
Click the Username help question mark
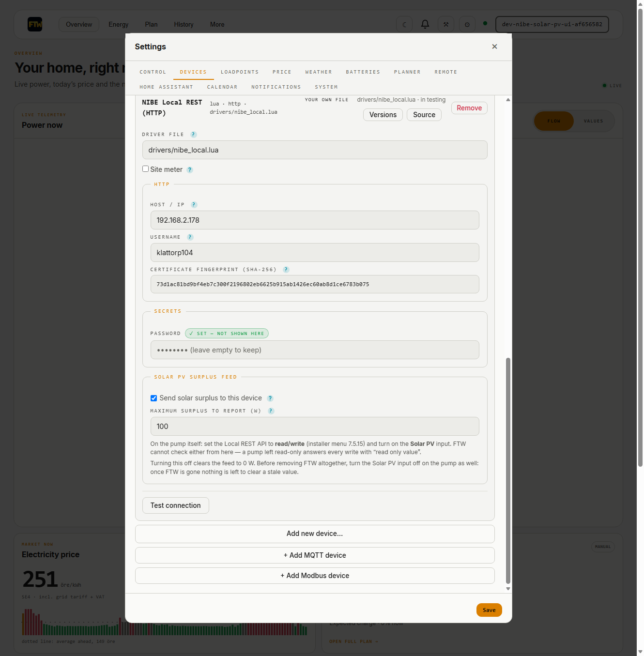190,237
